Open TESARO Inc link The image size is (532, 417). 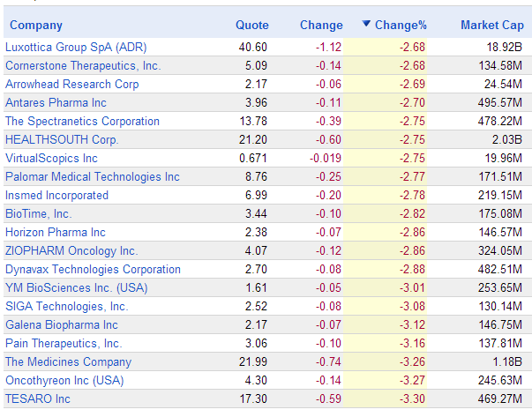(x=38, y=399)
